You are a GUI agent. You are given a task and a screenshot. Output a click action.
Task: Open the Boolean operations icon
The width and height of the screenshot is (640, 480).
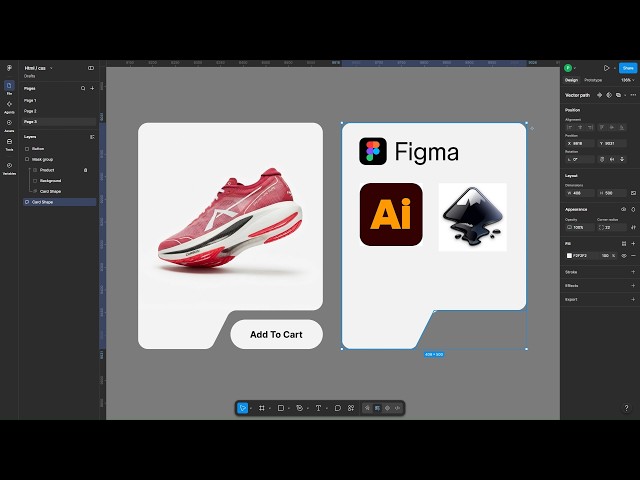click(618, 95)
